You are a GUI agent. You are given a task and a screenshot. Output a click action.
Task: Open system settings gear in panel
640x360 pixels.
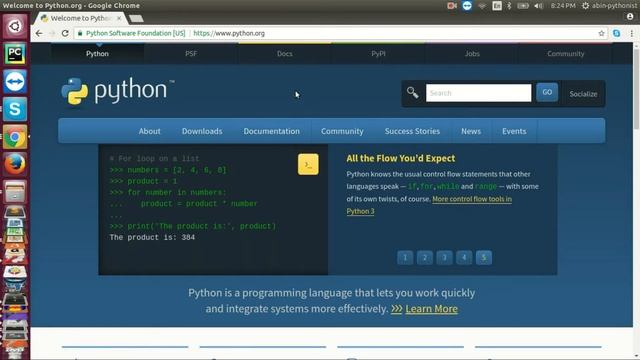585,6
